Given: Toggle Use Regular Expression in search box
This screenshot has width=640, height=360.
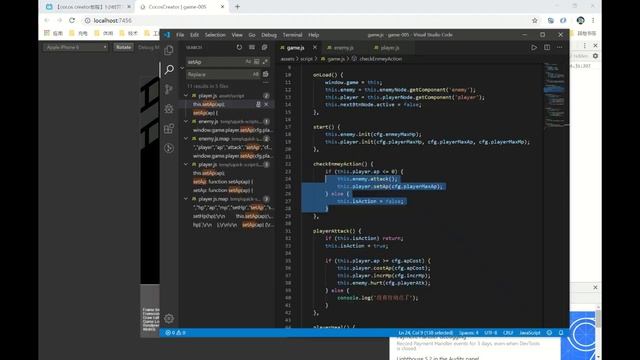Looking at the screenshot, I should pyautogui.click(x=265, y=62).
